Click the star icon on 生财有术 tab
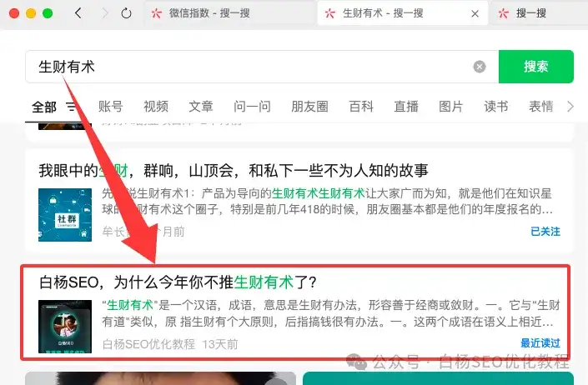This screenshot has height=385, width=588. (x=330, y=14)
